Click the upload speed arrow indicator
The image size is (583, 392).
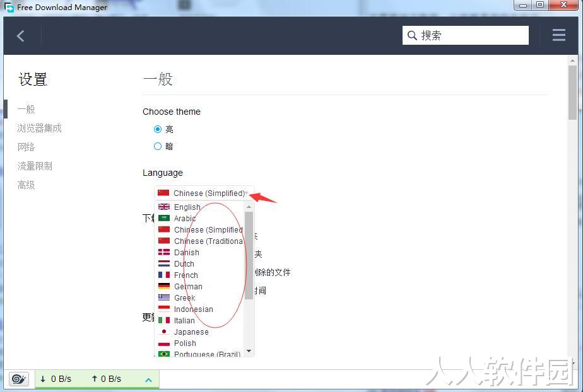[x=95, y=379]
